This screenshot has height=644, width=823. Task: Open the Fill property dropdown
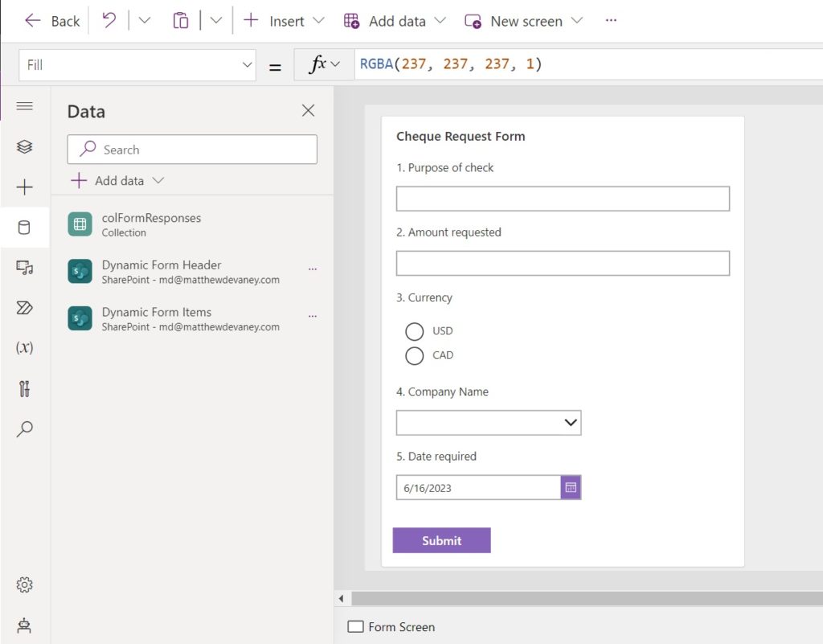[137, 65]
